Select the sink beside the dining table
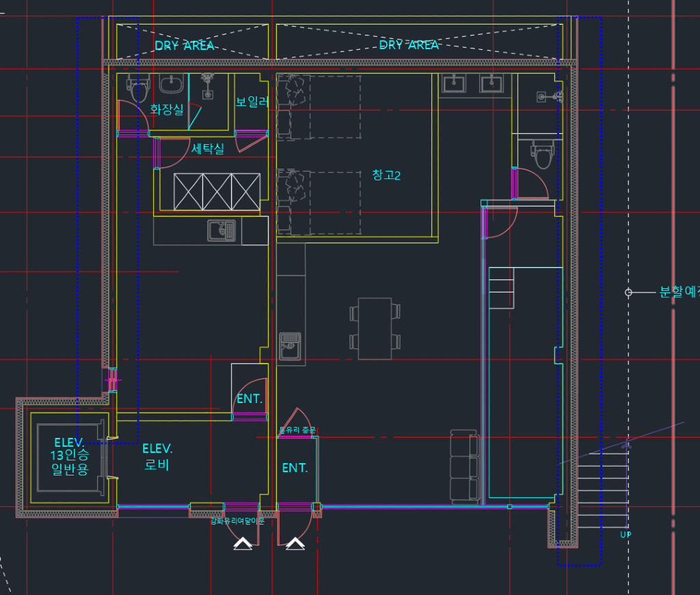Viewport: 700px width, 595px height. click(291, 346)
